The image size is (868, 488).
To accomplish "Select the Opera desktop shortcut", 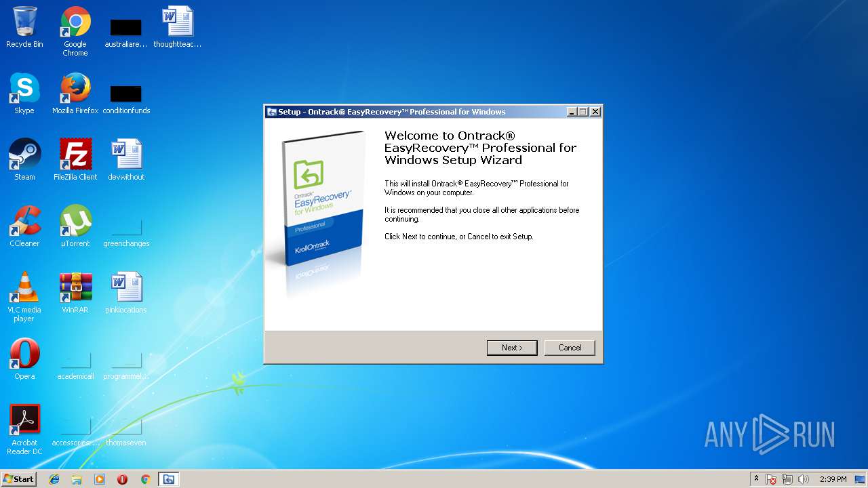I will [x=24, y=359].
